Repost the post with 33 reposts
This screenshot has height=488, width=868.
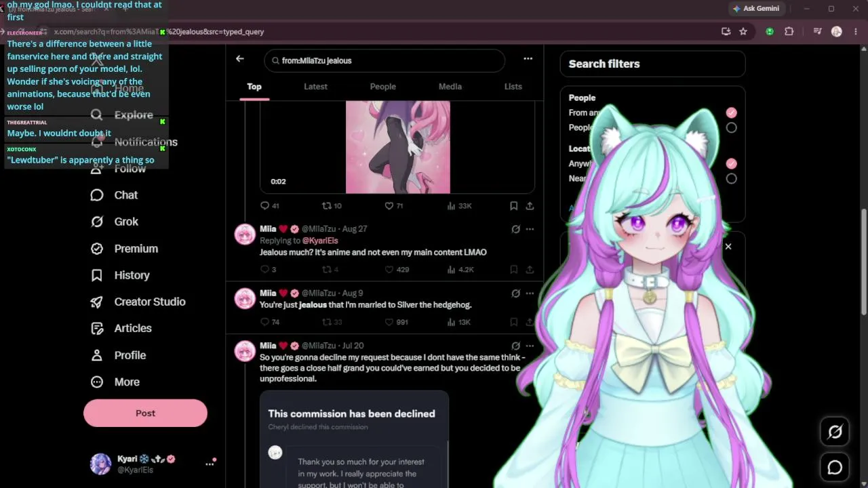click(x=332, y=323)
